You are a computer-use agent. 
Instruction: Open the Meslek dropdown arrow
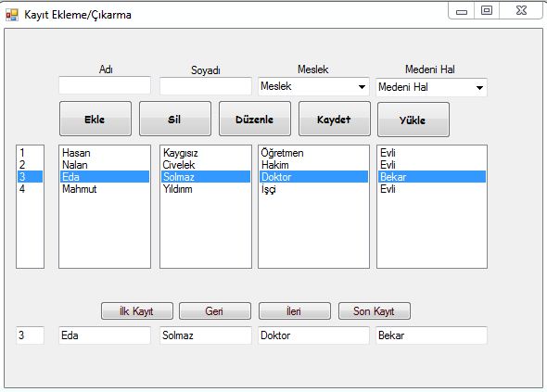point(362,86)
